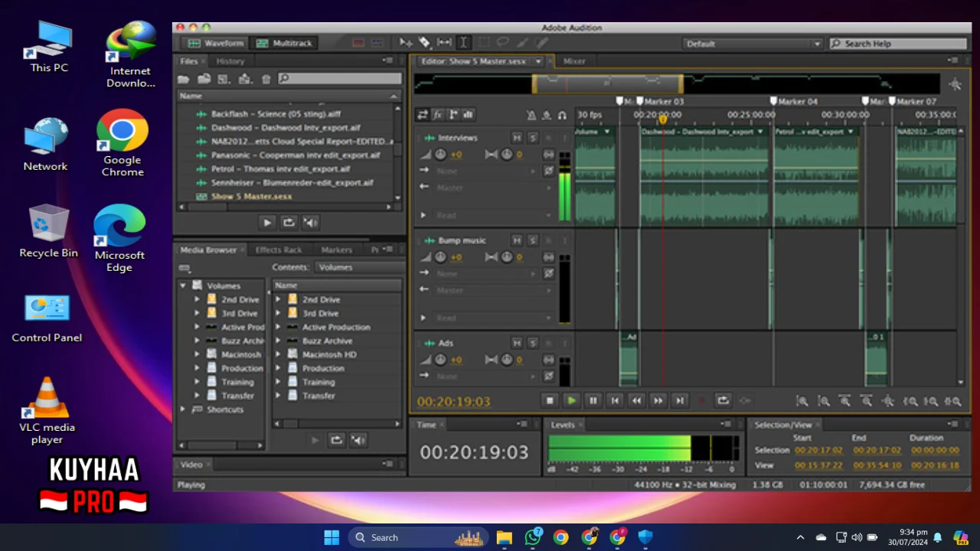Click Files panel search field
The height and width of the screenshot is (551, 980).
(x=339, y=78)
